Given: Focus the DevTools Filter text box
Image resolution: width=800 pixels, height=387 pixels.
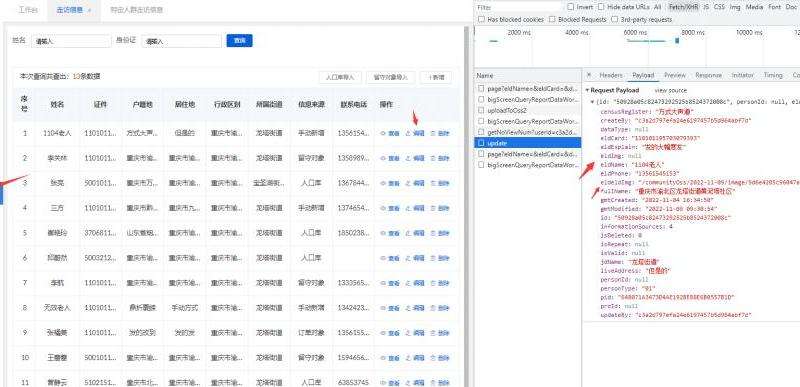Looking at the screenshot, I should (518, 7).
